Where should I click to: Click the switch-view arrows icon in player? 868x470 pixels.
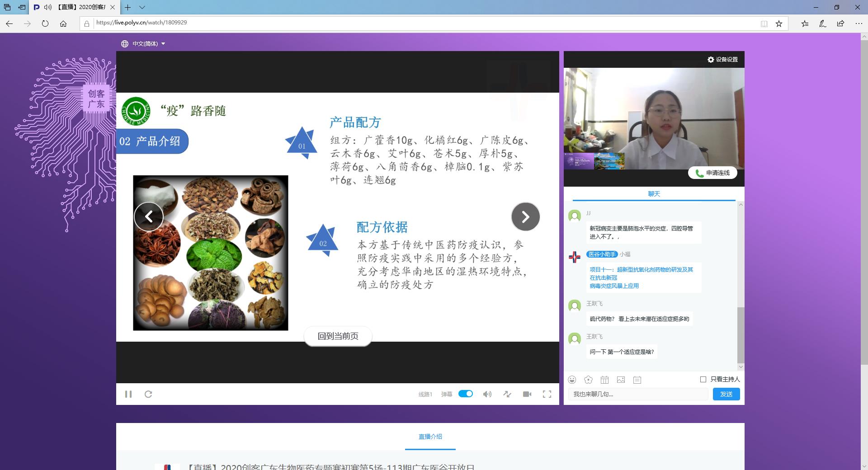pos(507,394)
